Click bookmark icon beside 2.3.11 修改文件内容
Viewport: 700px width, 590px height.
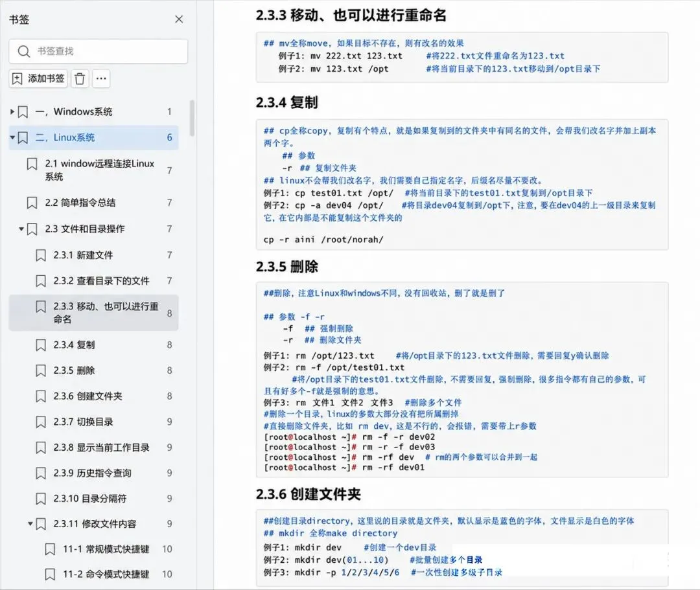(41, 524)
